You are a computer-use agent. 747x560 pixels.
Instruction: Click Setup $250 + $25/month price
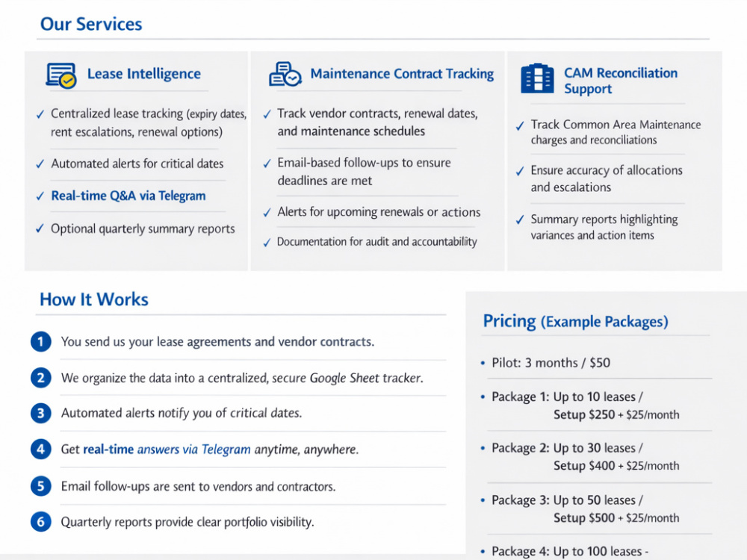pyautogui.click(x=616, y=414)
